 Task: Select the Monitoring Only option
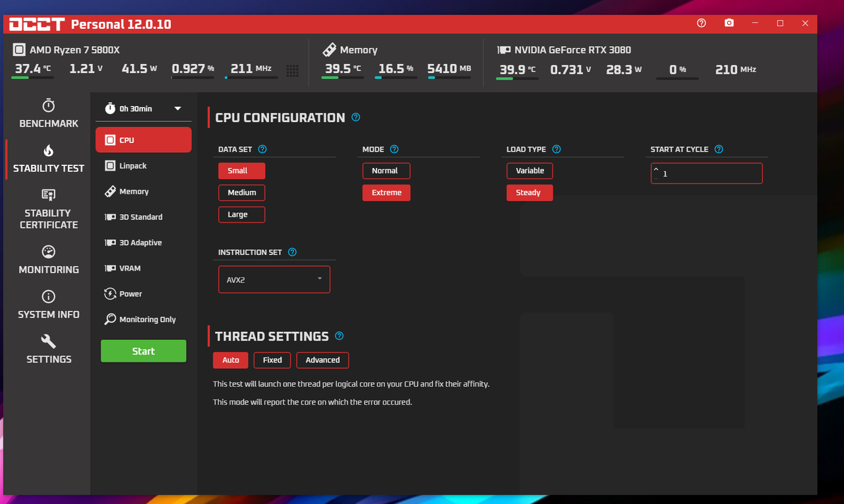(x=144, y=320)
